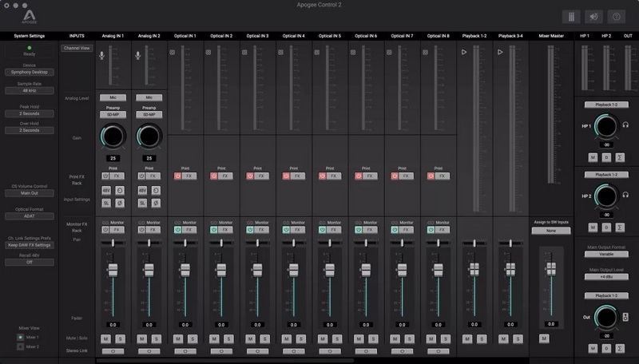Open Preamp model dropdown on Analog IN 2
The height and width of the screenshot is (364, 639).
[149, 115]
